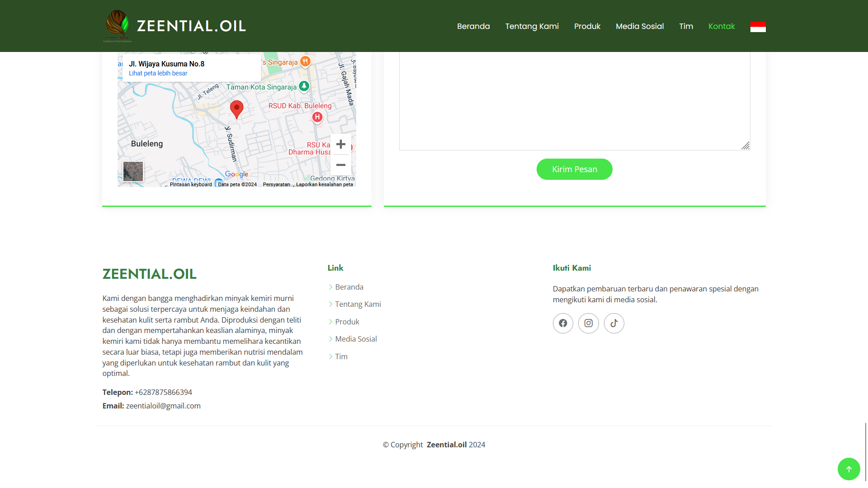868x488 pixels.
Task: Click inside the message text area
Action: click(x=574, y=99)
